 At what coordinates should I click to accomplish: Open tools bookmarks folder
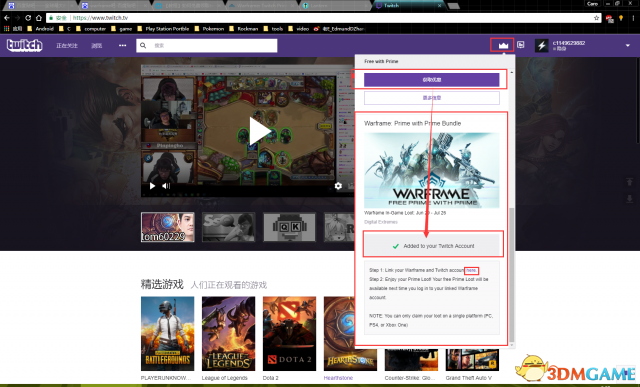pyautogui.click(x=273, y=29)
